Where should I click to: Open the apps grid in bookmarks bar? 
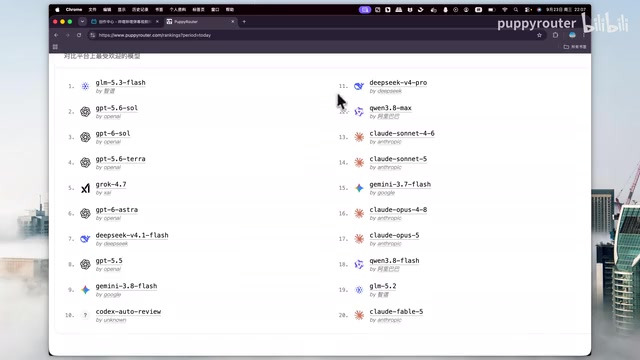[55, 47]
